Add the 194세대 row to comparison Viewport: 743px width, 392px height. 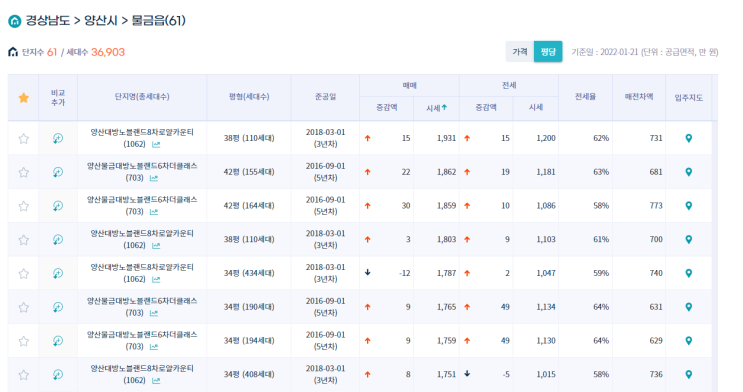click(58, 341)
